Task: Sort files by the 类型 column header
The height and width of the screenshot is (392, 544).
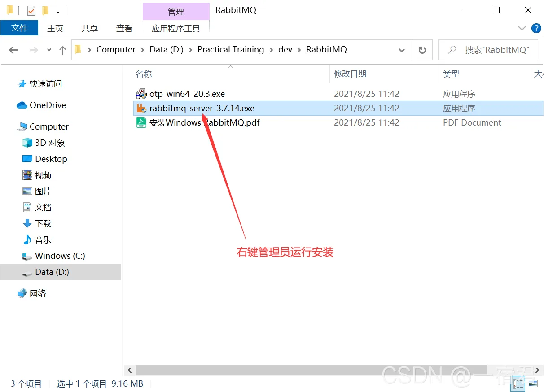Action: [x=451, y=74]
